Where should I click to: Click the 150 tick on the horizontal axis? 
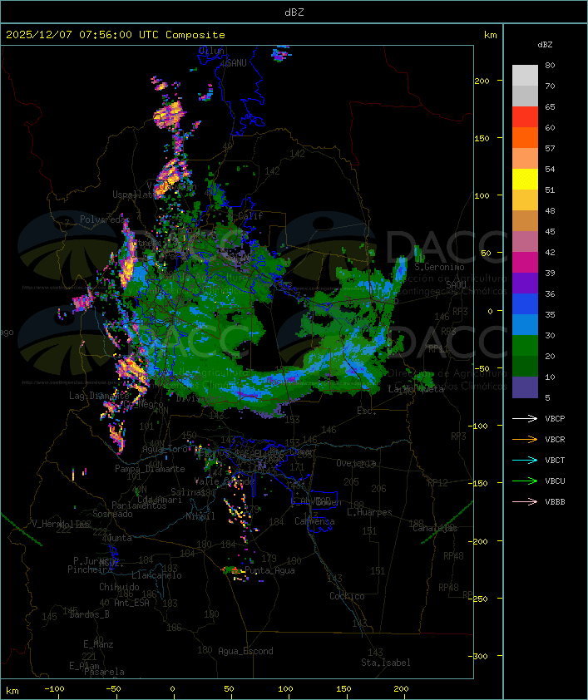pos(343,689)
